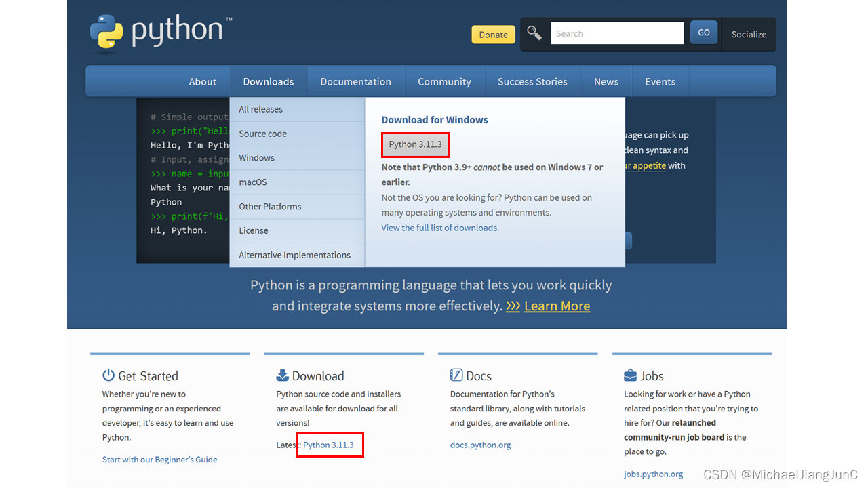
Task: Open the About nav menu
Action: tap(202, 81)
